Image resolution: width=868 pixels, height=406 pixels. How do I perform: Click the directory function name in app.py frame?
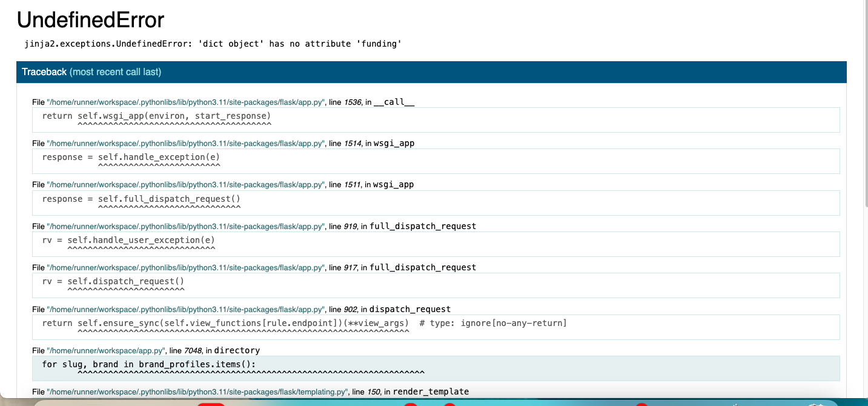click(x=237, y=350)
